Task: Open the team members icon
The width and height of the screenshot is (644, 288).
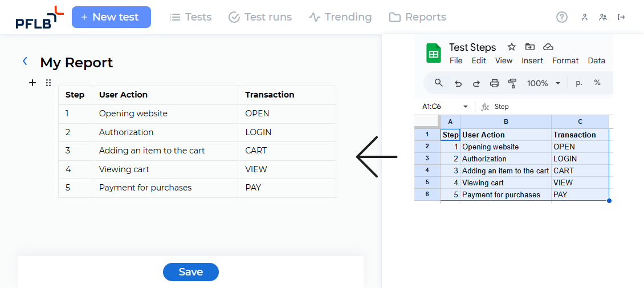Action: (603, 17)
